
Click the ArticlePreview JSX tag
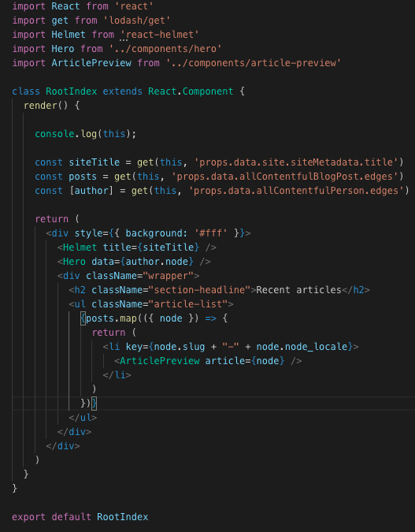pos(208,361)
